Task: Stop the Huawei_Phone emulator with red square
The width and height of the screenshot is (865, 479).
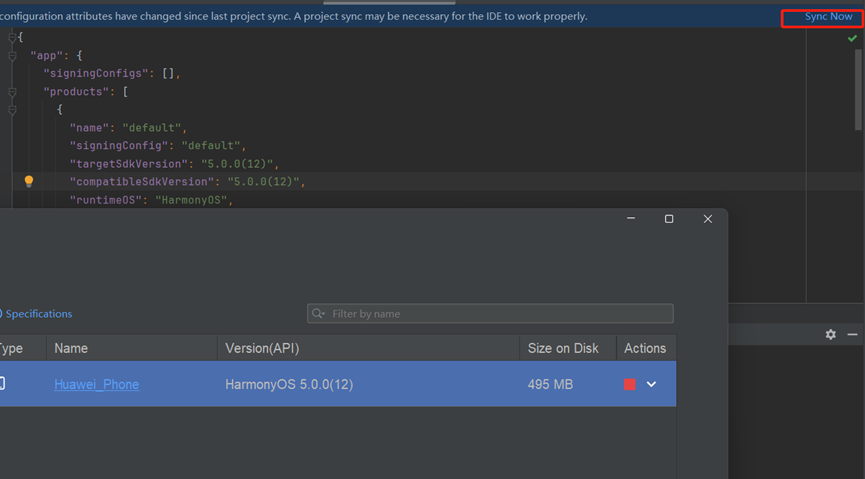Action: [629, 385]
